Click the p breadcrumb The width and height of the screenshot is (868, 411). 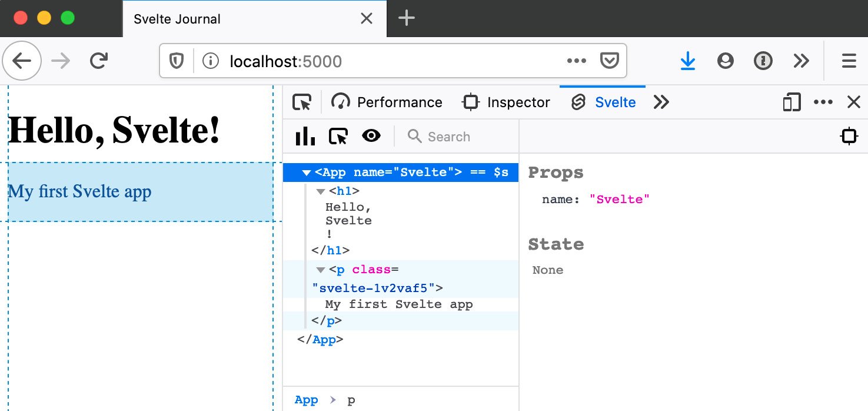(351, 401)
